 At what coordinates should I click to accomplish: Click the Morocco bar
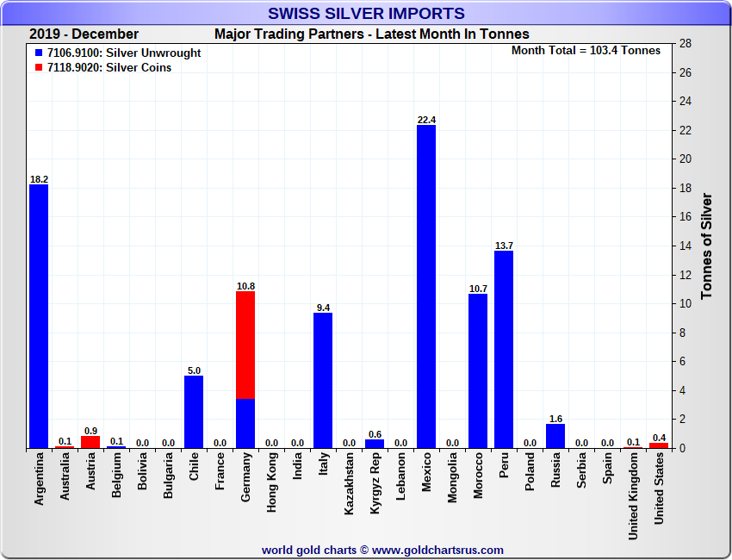point(478,371)
